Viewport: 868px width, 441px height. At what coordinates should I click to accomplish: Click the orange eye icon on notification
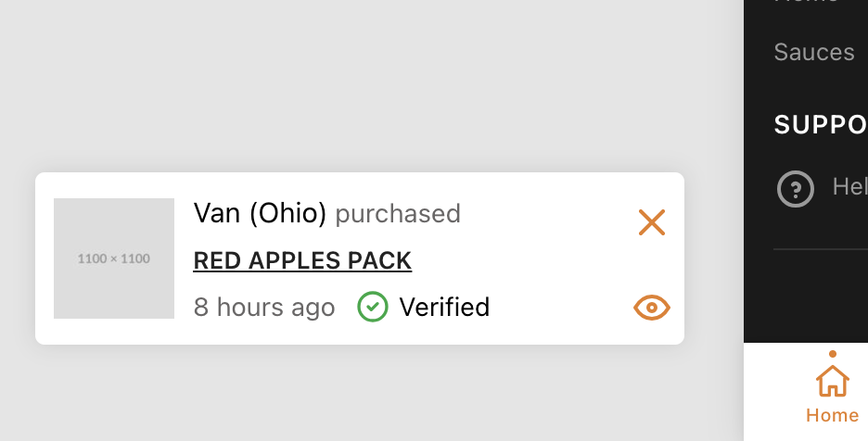(652, 308)
